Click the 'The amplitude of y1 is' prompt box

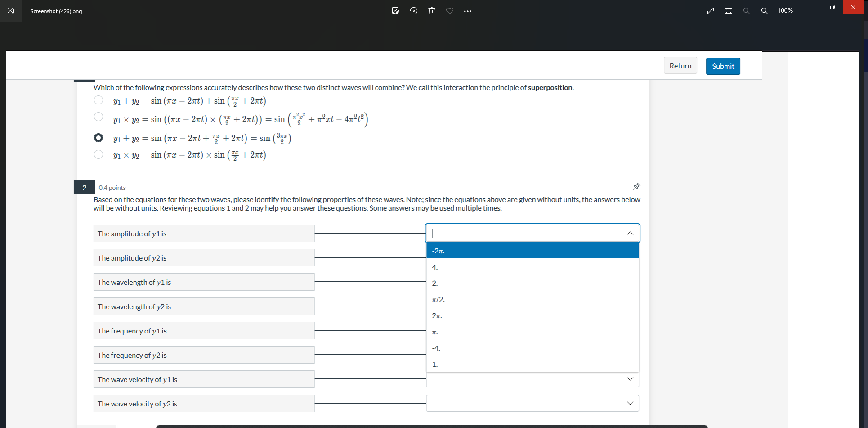click(x=204, y=234)
